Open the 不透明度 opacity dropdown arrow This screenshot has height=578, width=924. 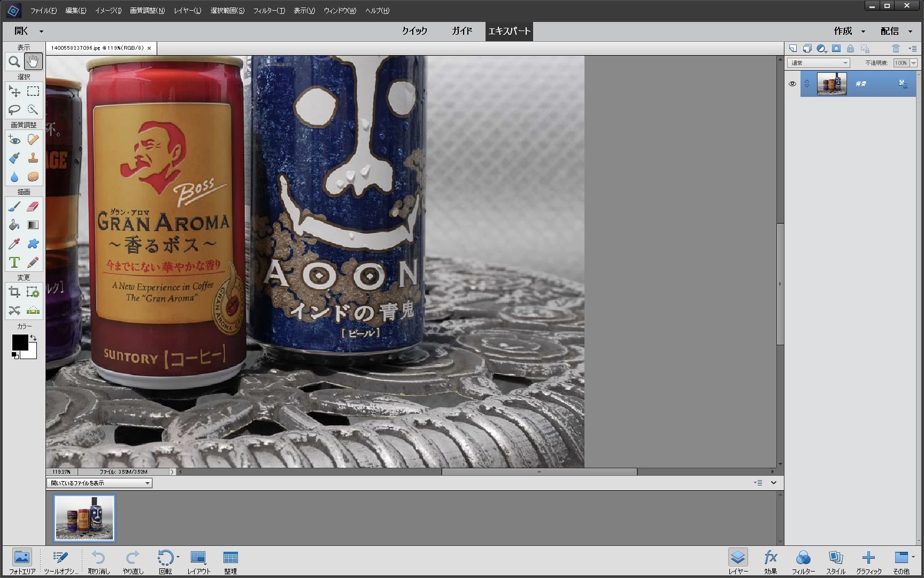913,63
